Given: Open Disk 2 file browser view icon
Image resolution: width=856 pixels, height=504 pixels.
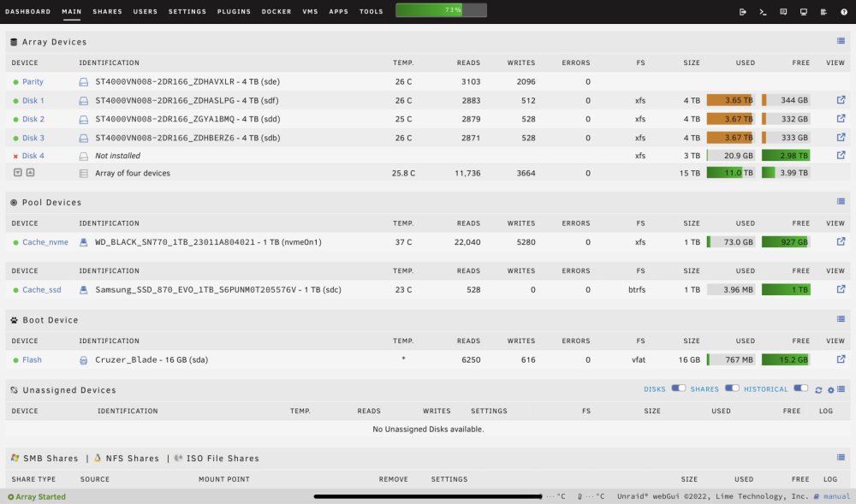Looking at the screenshot, I should point(841,118).
